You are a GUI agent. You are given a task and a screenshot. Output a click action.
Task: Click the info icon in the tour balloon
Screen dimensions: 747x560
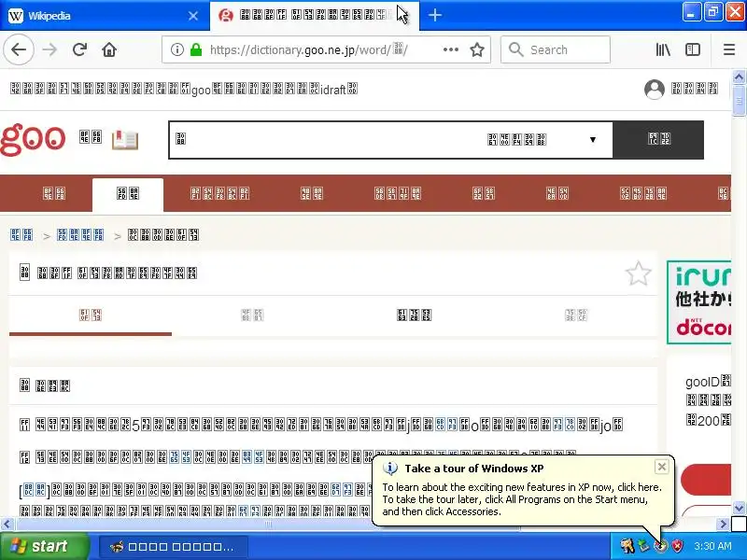[x=390, y=469]
